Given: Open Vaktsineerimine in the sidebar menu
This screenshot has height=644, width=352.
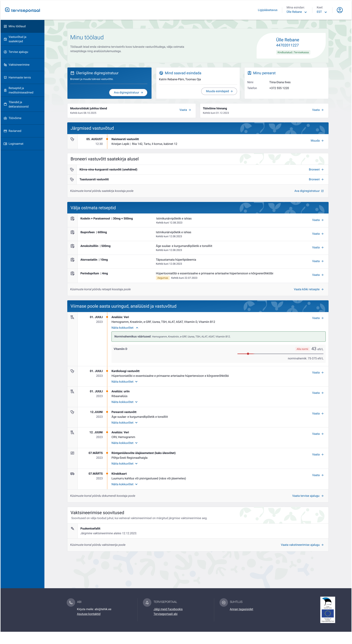Looking at the screenshot, I should pos(19,65).
